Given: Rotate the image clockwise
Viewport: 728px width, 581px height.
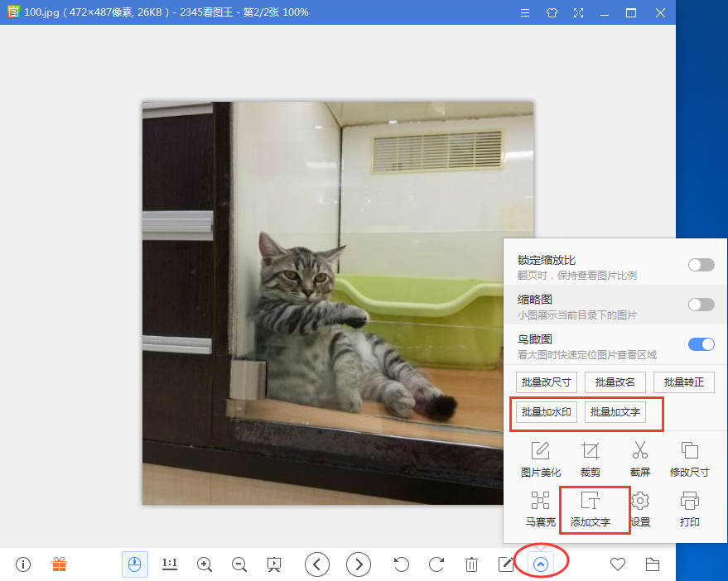Looking at the screenshot, I should (436, 564).
